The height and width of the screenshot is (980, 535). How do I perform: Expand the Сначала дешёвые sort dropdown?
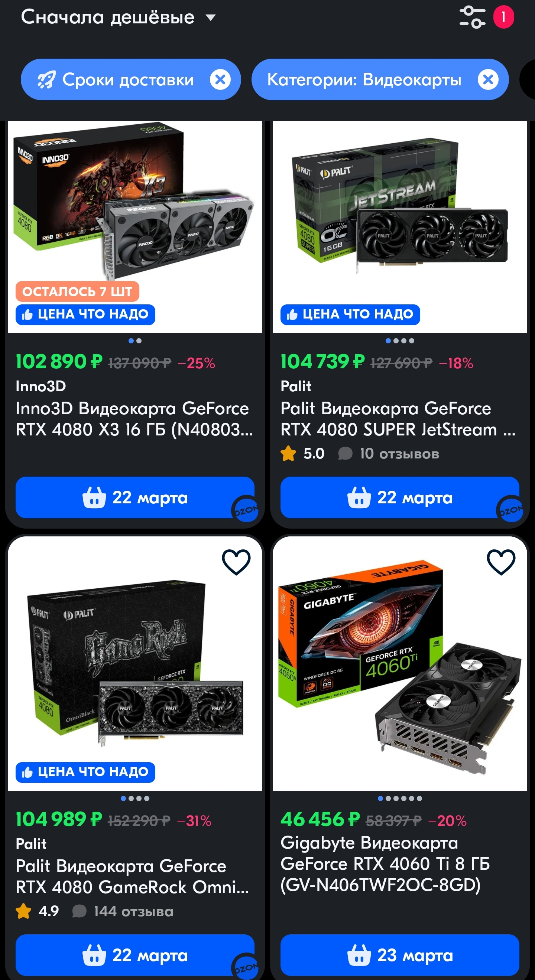(x=119, y=17)
